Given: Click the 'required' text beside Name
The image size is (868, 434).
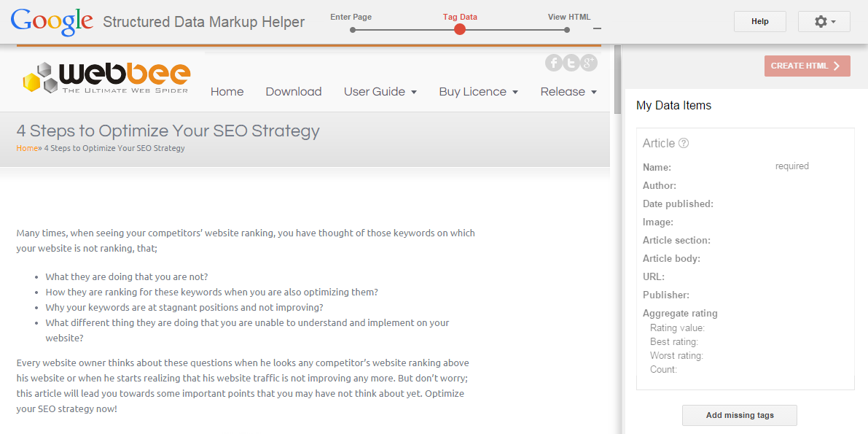Looking at the screenshot, I should [x=791, y=166].
